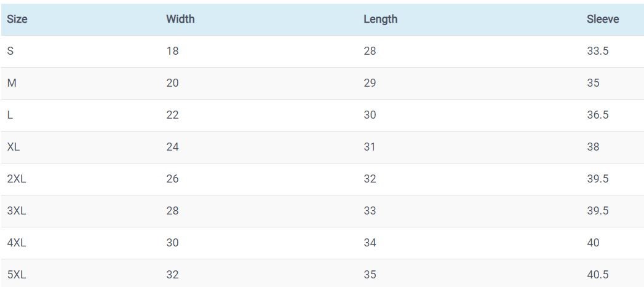
Task: Click the Length column header
Action: pyautogui.click(x=380, y=19)
